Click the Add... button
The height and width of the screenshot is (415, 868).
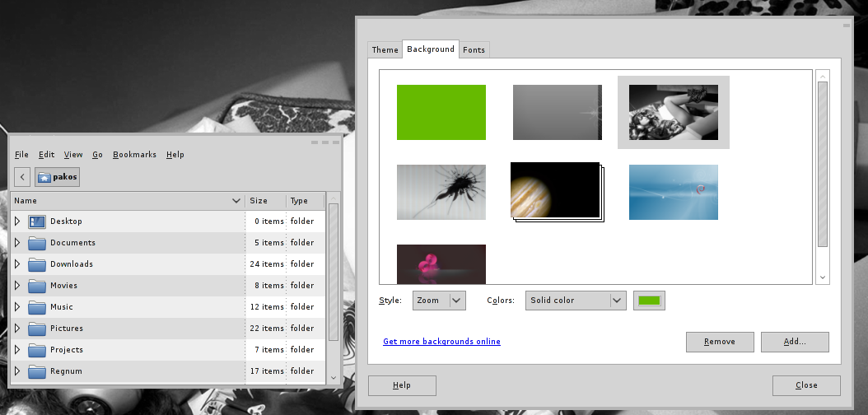click(795, 342)
